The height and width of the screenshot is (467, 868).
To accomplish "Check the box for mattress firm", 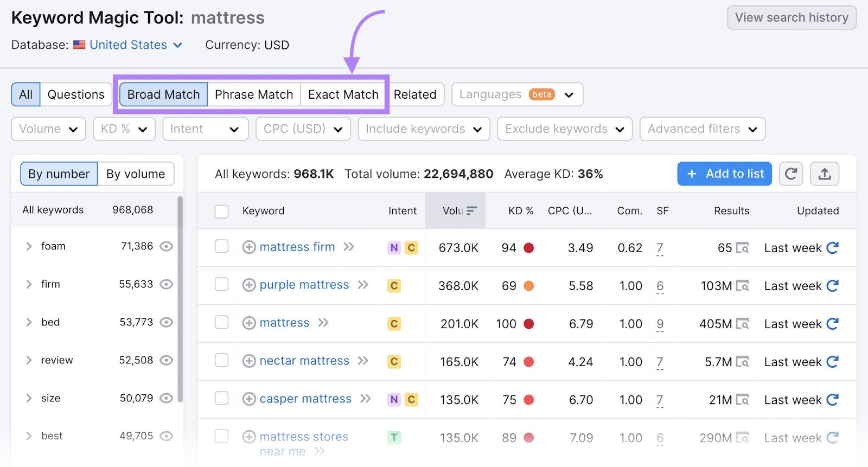I will 221,247.
